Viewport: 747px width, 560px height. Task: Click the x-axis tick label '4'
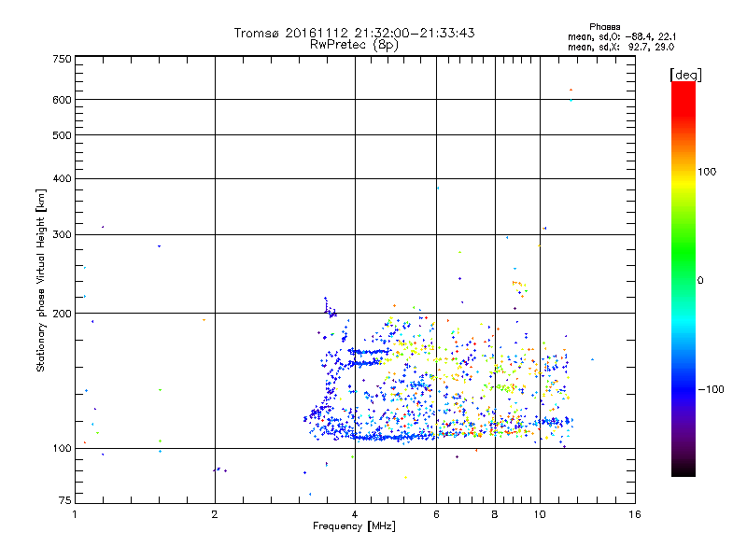(x=355, y=514)
